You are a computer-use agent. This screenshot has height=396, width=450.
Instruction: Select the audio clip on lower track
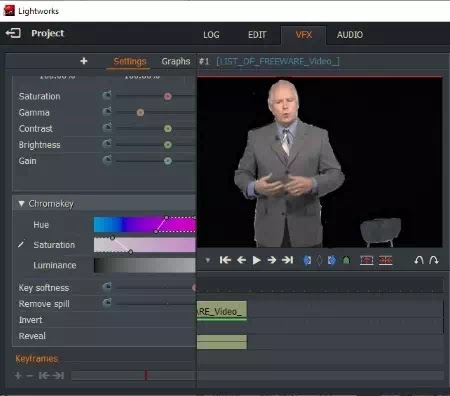pos(222,342)
